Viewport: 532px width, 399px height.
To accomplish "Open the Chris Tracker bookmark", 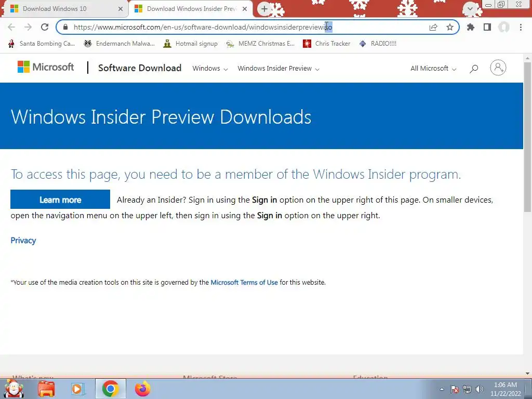I will tap(326, 44).
